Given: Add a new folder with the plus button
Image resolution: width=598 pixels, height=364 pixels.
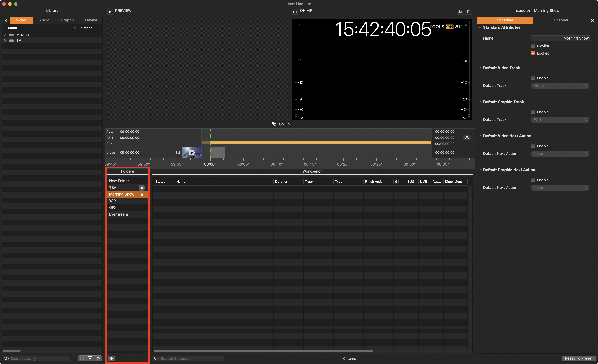Looking at the screenshot, I should pyautogui.click(x=111, y=358).
